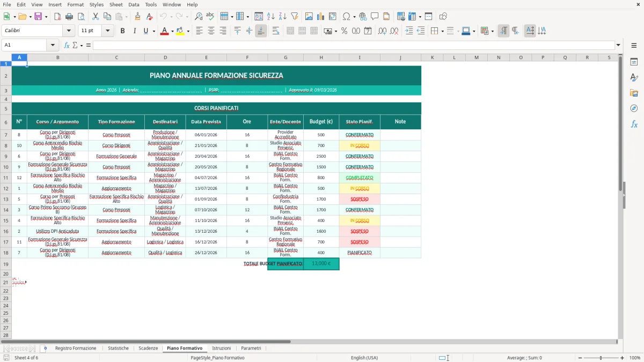Open sidebar Gallery icon
Screen dimensions: 644x362
tap(634, 93)
